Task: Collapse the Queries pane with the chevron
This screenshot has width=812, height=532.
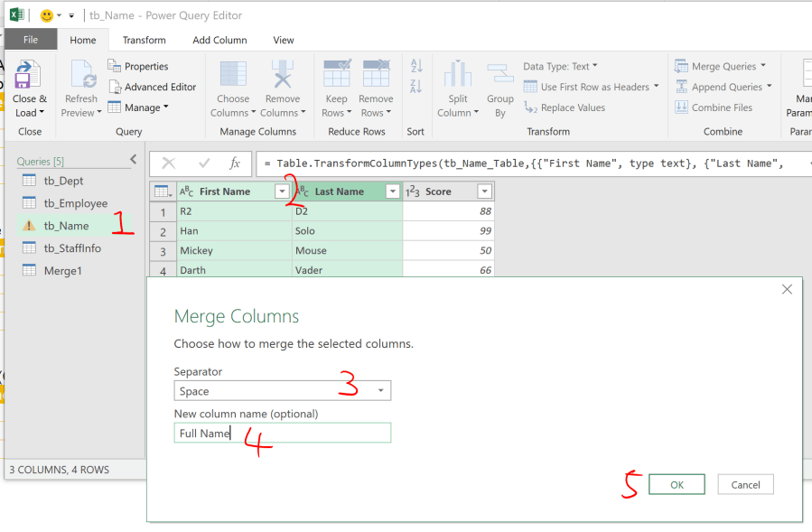Action: (134, 160)
